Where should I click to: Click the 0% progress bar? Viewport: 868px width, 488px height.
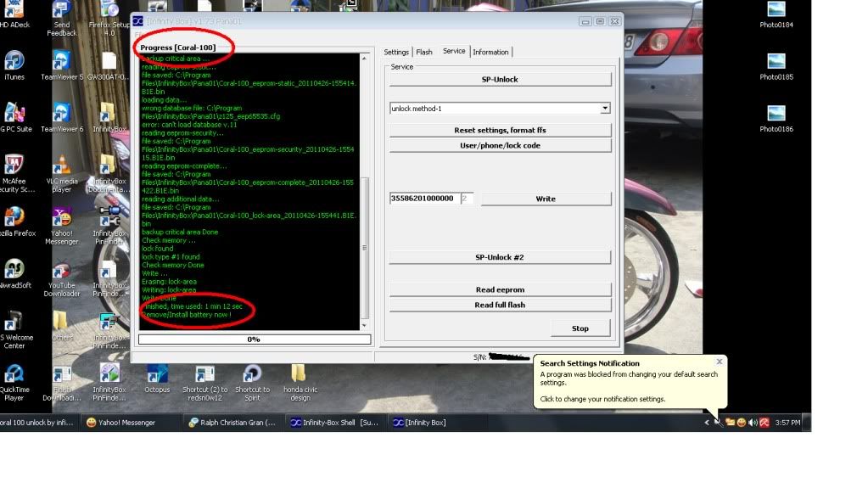254,339
